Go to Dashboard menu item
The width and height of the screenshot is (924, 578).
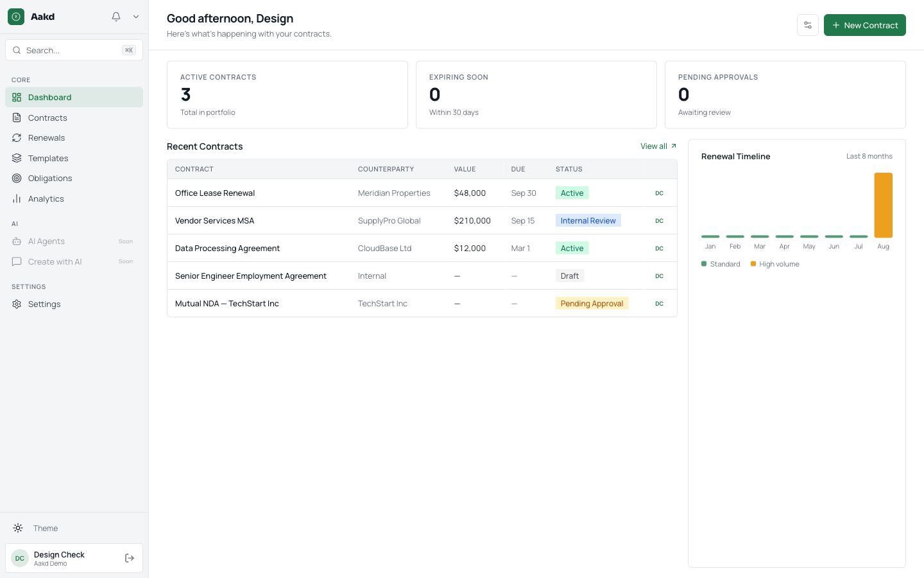click(x=74, y=98)
